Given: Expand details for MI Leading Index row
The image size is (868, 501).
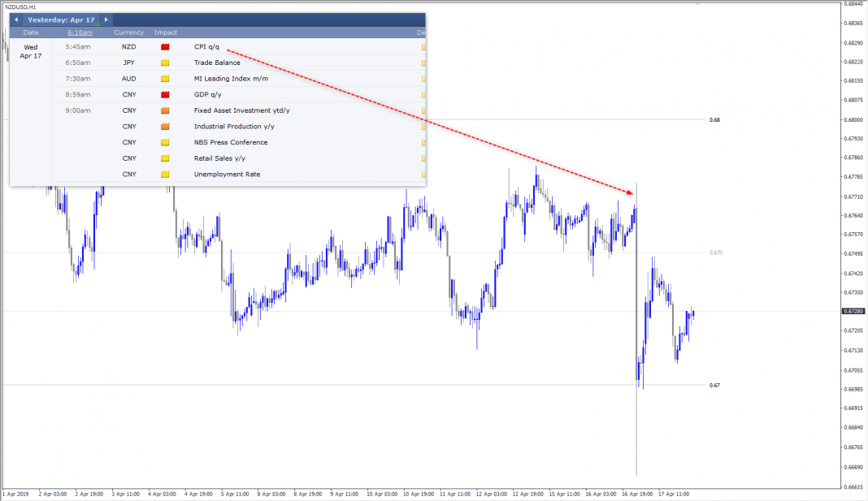Looking at the screenshot, I should coord(423,79).
